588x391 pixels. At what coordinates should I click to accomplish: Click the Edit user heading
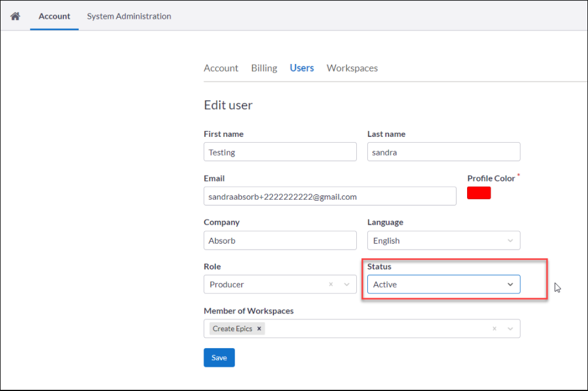228,105
